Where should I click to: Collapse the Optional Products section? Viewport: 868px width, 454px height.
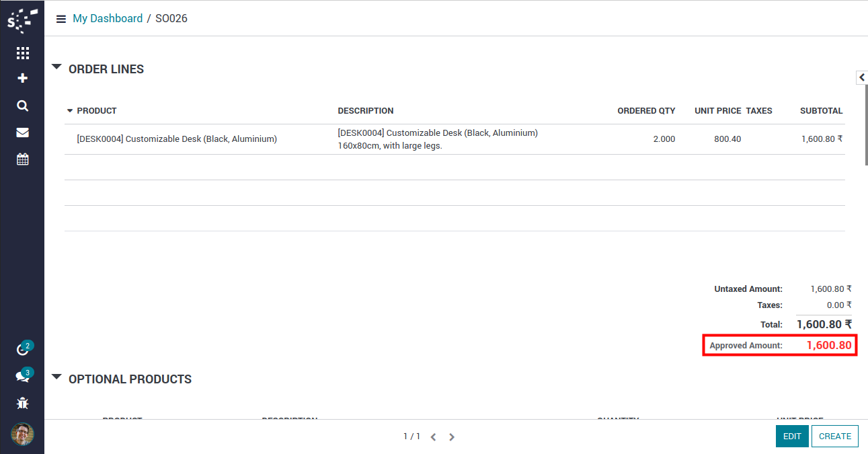(56, 378)
